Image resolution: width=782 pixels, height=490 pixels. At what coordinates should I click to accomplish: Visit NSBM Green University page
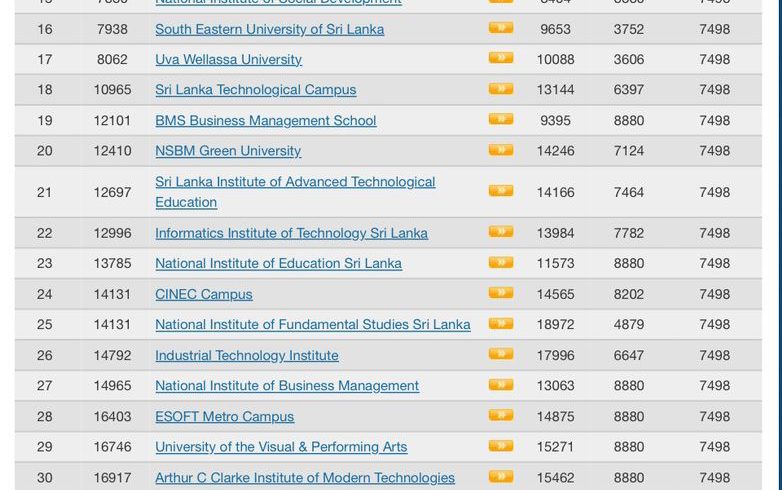click(228, 151)
